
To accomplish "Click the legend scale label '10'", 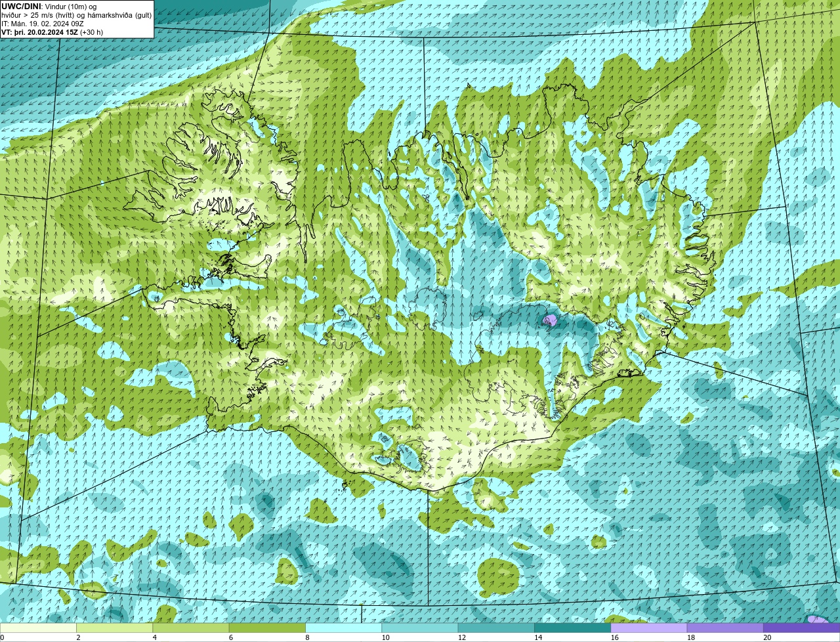I will coord(385,637).
